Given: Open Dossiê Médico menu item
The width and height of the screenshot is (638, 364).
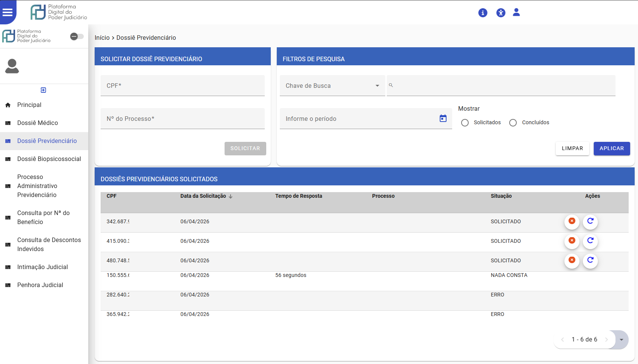Looking at the screenshot, I should 44,123.
